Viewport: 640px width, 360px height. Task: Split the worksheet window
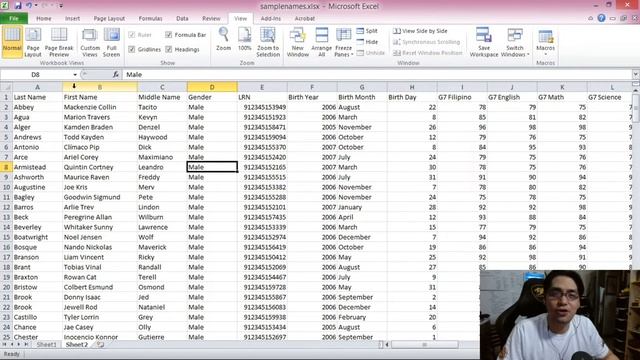[x=367, y=31]
